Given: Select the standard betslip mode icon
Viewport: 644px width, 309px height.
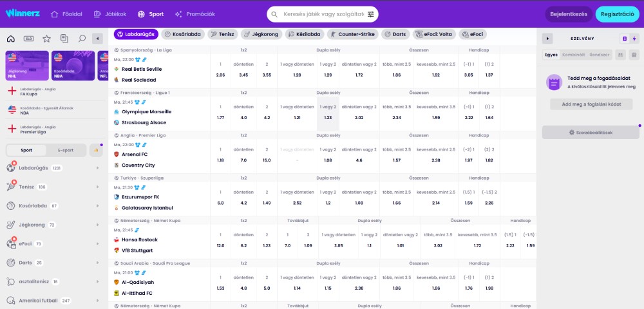Looking at the screenshot, I should pyautogui.click(x=625, y=39).
